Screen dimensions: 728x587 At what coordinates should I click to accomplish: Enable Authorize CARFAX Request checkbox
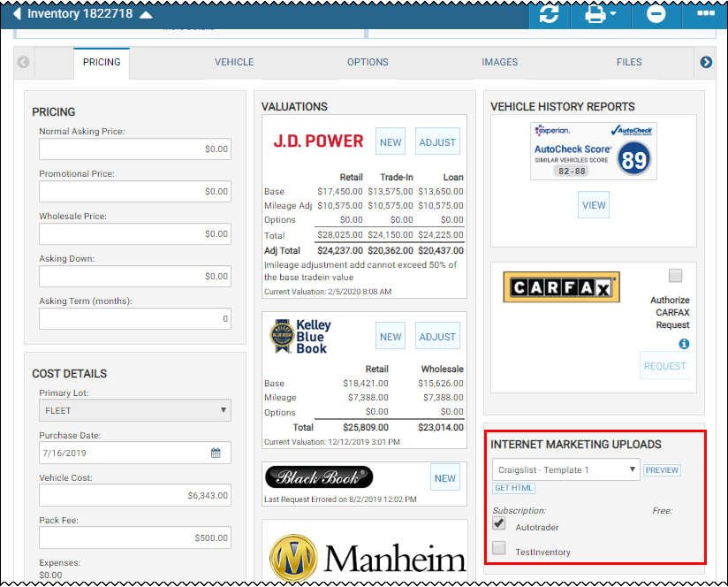click(676, 276)
